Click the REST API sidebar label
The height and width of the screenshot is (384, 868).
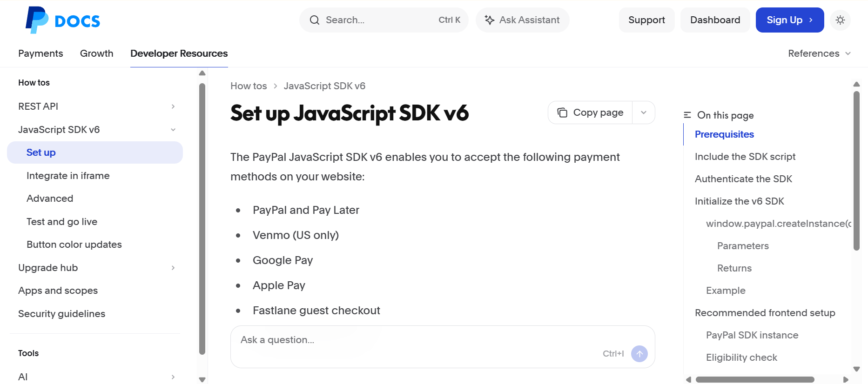38,106
